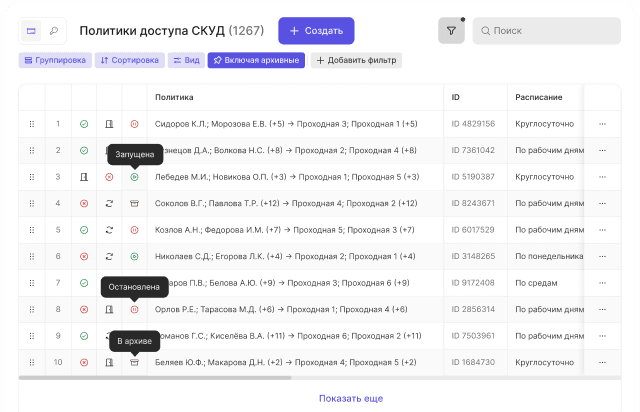Open the three-dots menu for ID 9172408
The image size is (640, 412).
click(602, 283)
